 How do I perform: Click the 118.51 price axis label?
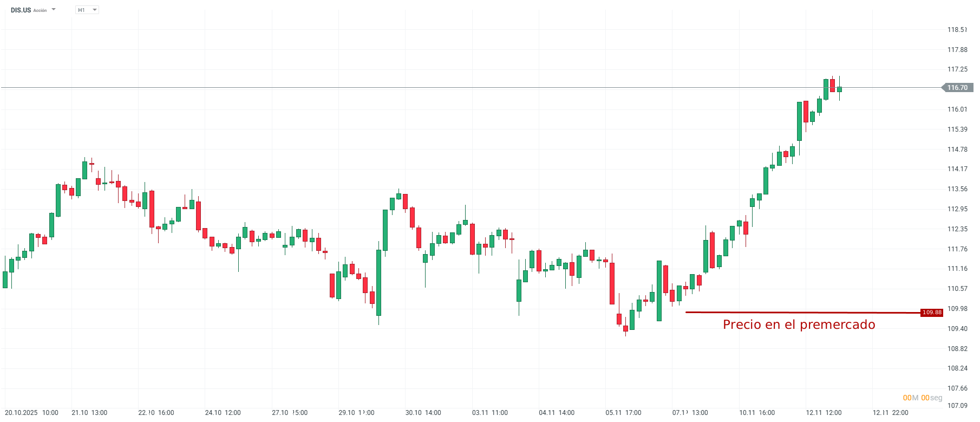point(957,30)
